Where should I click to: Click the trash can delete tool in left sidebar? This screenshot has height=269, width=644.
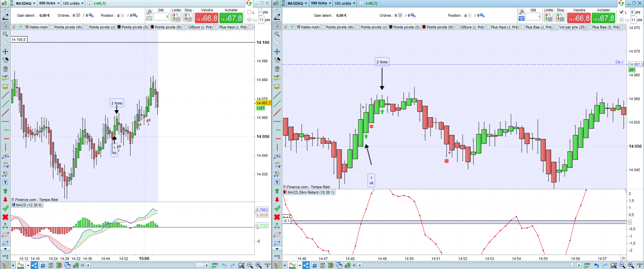click(x=5, y=69)
